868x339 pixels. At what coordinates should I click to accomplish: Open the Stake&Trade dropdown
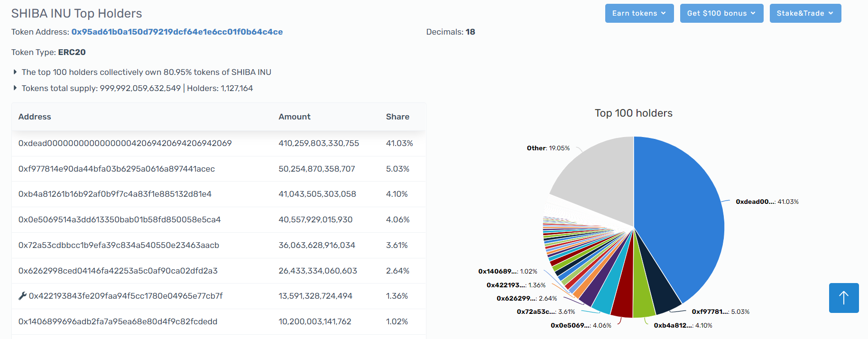[805, 13]
